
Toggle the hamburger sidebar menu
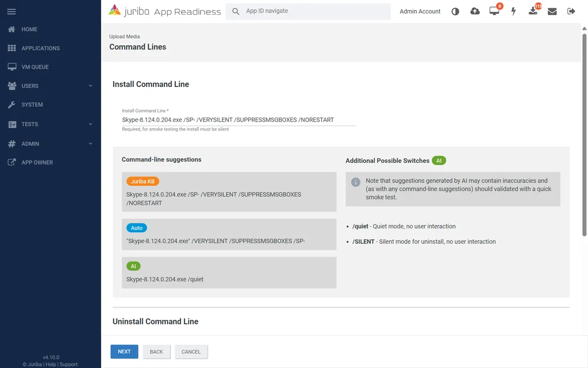pos(11,12)
